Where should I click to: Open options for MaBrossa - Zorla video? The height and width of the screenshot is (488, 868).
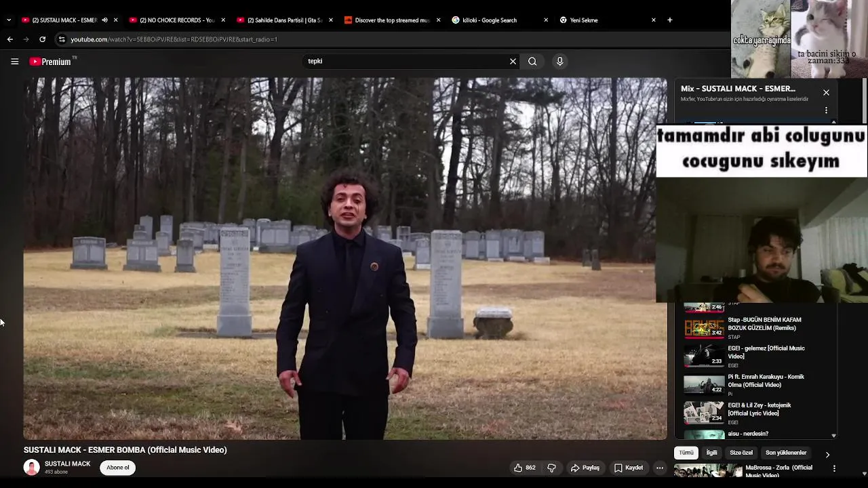coord(834,468)
